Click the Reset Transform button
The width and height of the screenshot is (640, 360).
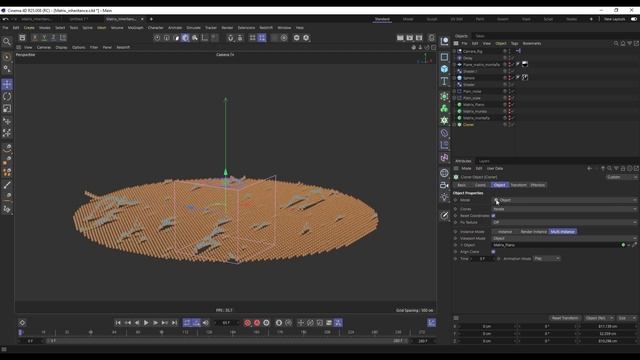point(565,318)
